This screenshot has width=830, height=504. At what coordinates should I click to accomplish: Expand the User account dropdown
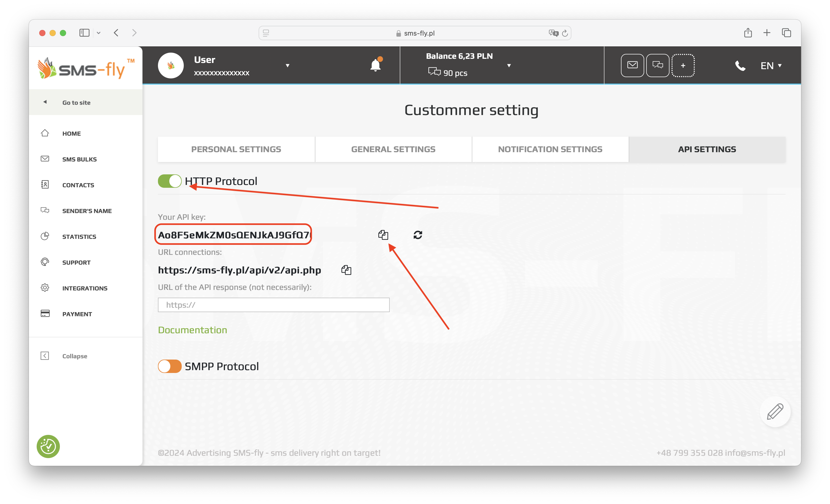pyautogui.click(x=287, y=65)
